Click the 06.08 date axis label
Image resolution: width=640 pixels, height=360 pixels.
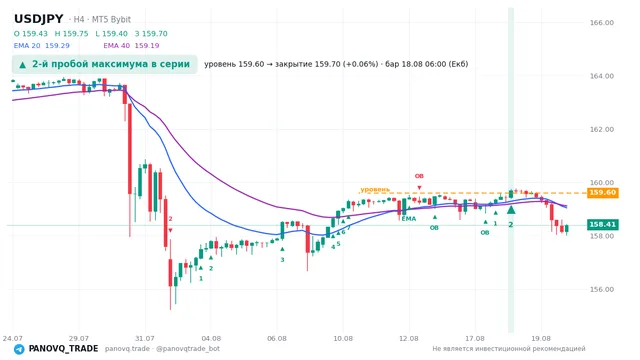pyautogui.click(x=277, y=338)
